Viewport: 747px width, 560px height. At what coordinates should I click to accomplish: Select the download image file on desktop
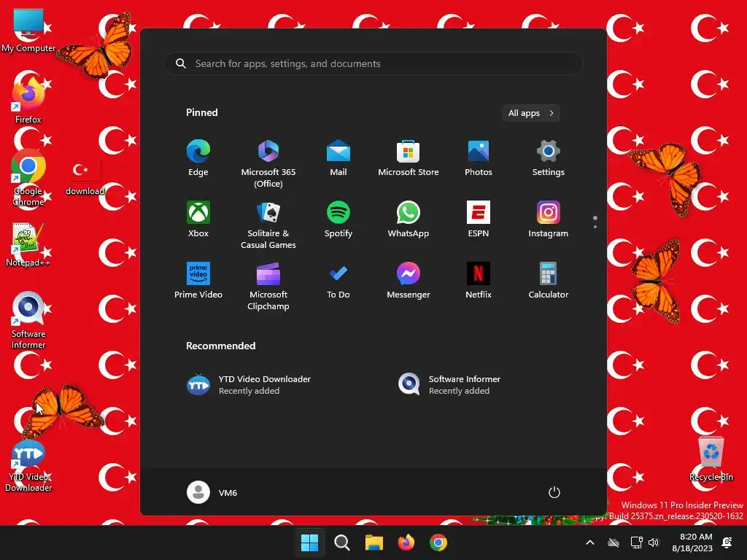pyautogui.click(x=85, y=178)
